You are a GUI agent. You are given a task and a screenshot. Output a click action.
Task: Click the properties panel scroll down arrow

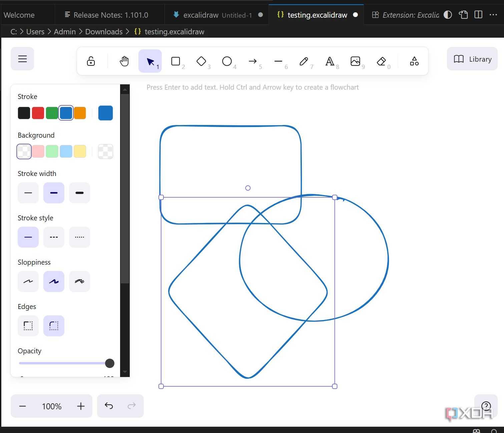click(125, 372)
